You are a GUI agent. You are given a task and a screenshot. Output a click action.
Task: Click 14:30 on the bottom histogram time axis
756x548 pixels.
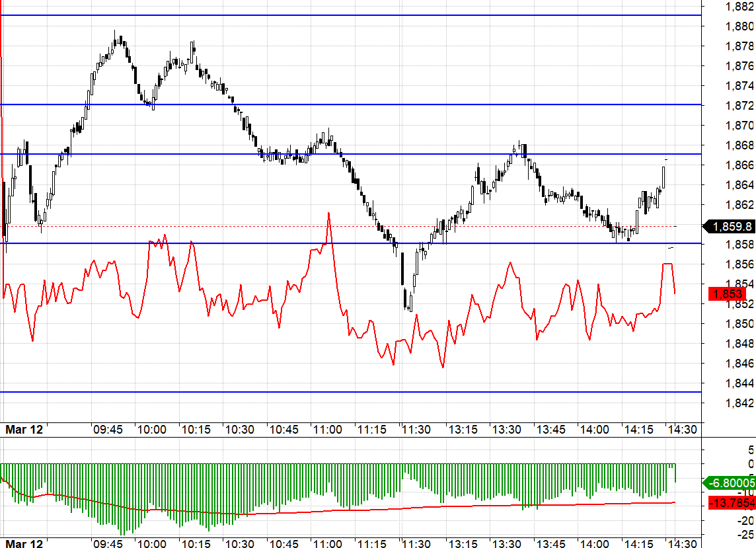682,543
